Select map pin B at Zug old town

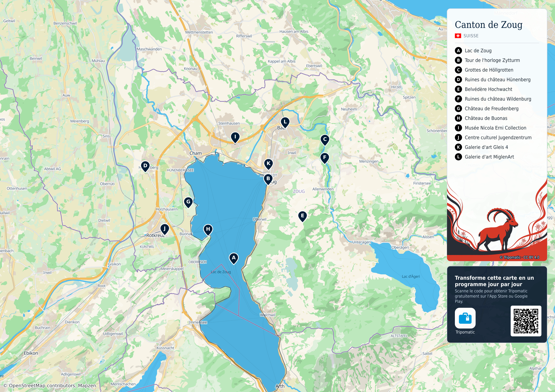[268, 179]
